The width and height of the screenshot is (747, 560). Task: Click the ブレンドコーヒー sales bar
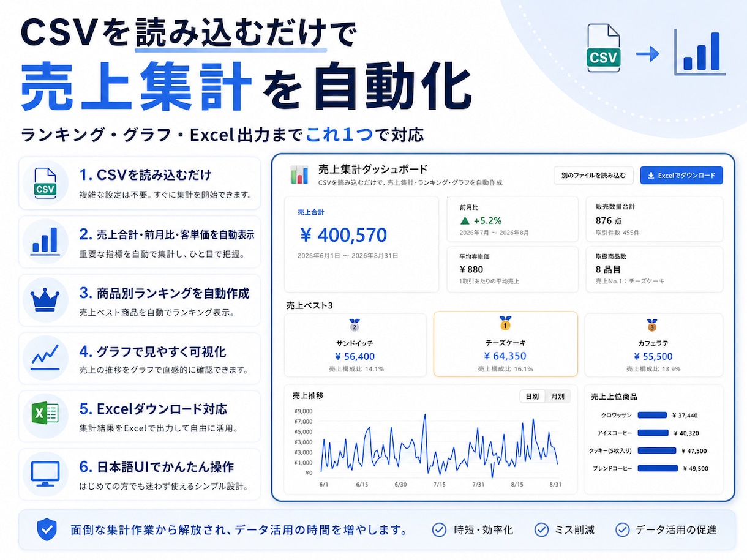[x=658, y=468]
